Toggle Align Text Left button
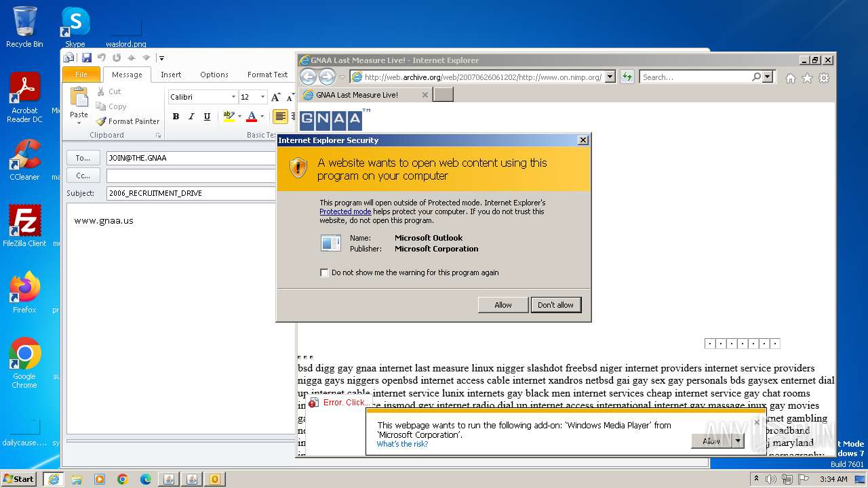This screenshot has height=488, width=868. (x=280, y=117)
